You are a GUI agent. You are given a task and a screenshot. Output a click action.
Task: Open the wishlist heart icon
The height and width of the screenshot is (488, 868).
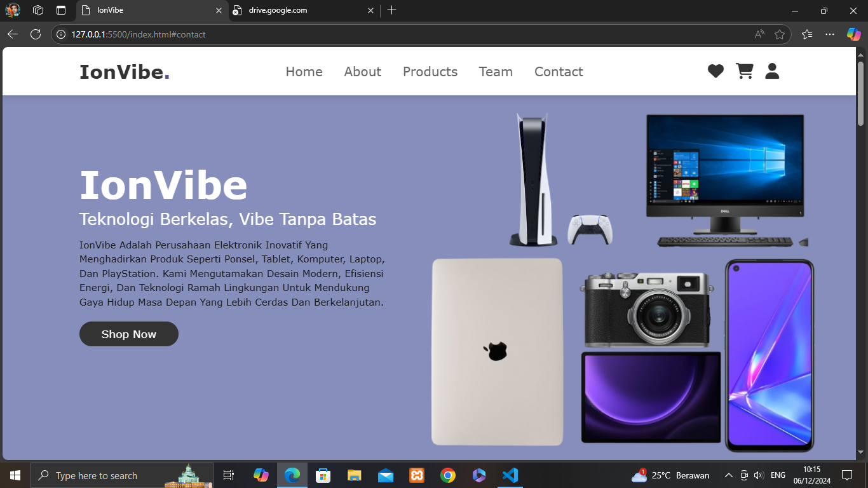pos(715,72)
